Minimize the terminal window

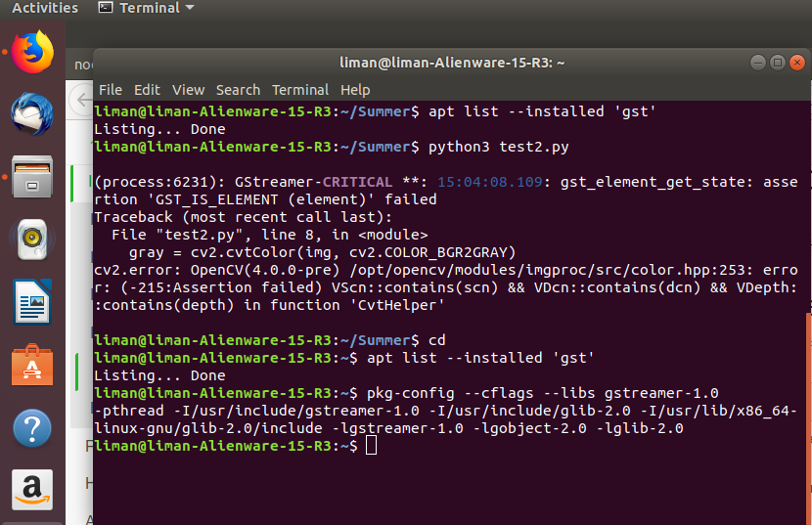pyautogui.click(x=758, y=63)
